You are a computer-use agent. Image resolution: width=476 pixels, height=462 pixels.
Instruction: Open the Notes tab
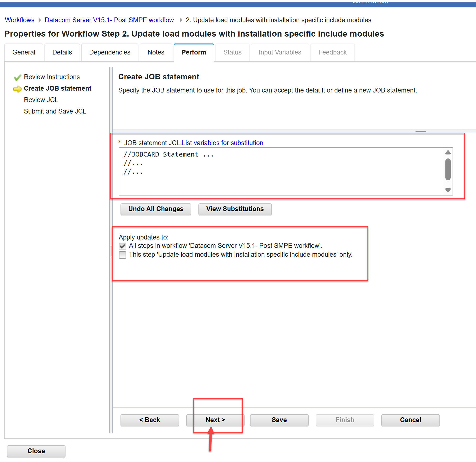[x=156, y=52]
